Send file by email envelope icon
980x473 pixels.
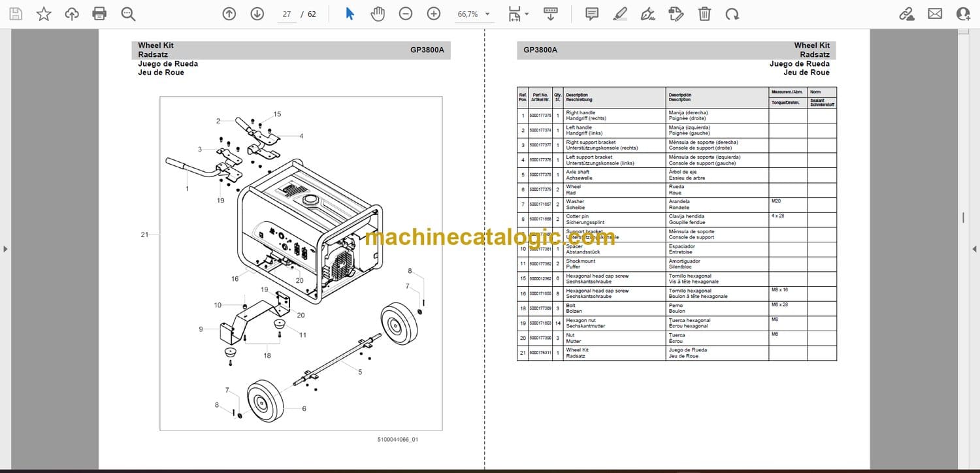(935, 14)
